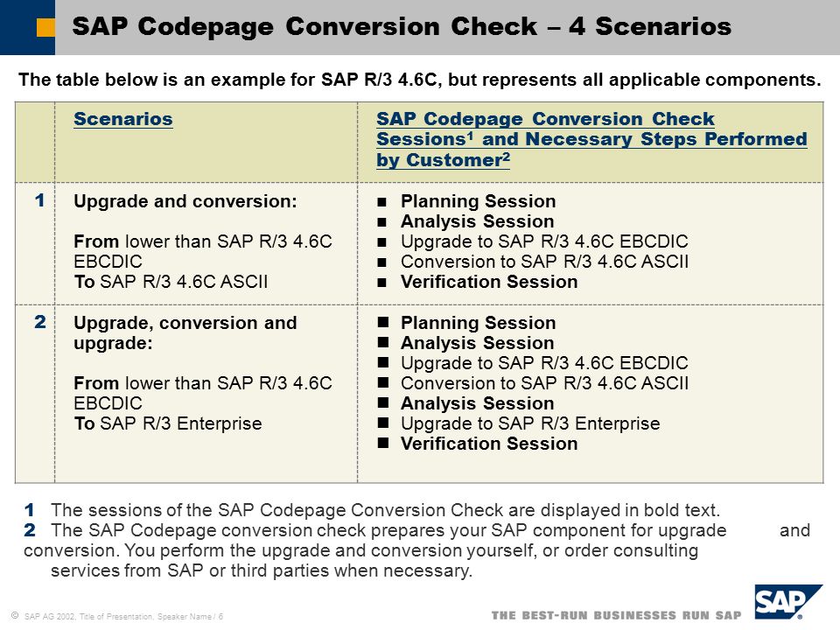Click Conversion to SAP R/3 4.6C ASCII in scenario 1
The width and height of the screenshot is (840, 630).
pos(544,262)
